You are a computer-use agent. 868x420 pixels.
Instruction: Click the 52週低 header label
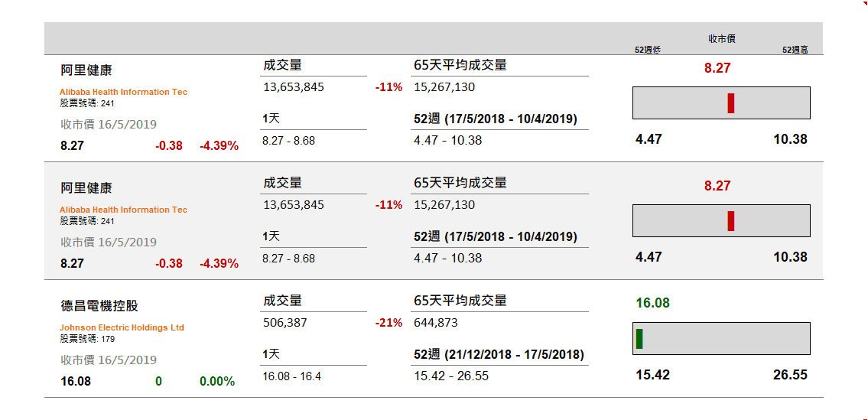(x=647, y=50)
